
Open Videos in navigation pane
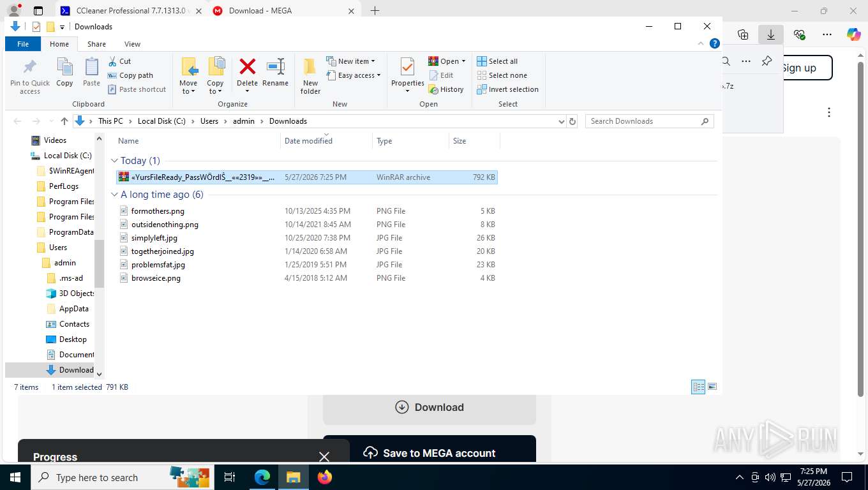pyautogui.click(x=55, y=140)
